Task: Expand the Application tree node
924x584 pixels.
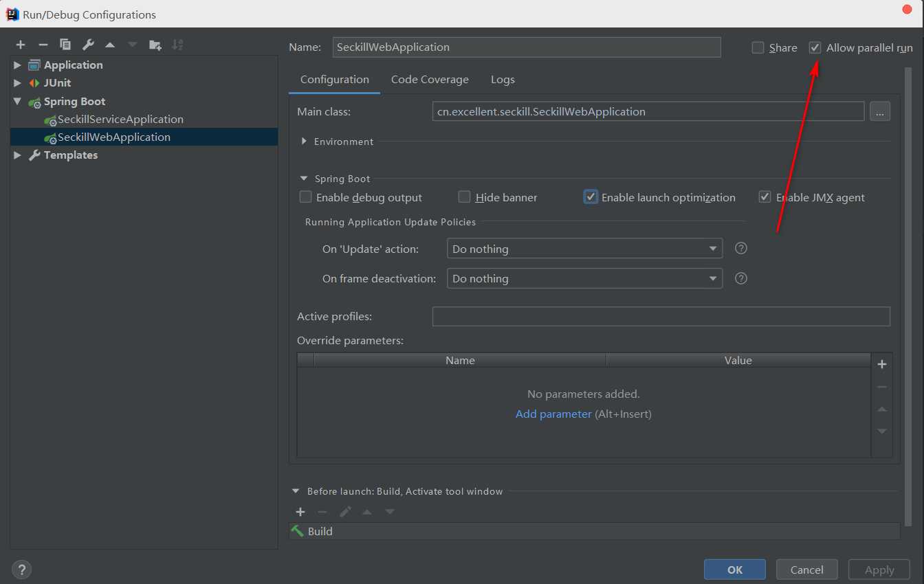Action: pos(18,65)
